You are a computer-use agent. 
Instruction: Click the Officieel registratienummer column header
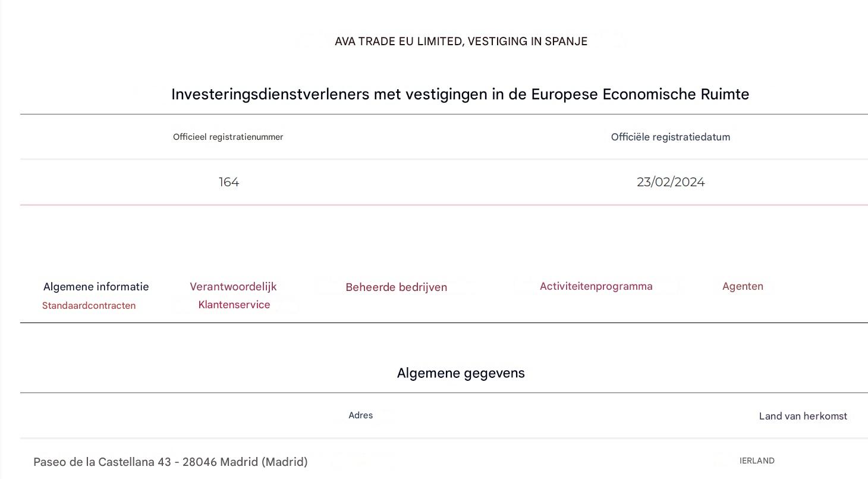pos(228,137)
